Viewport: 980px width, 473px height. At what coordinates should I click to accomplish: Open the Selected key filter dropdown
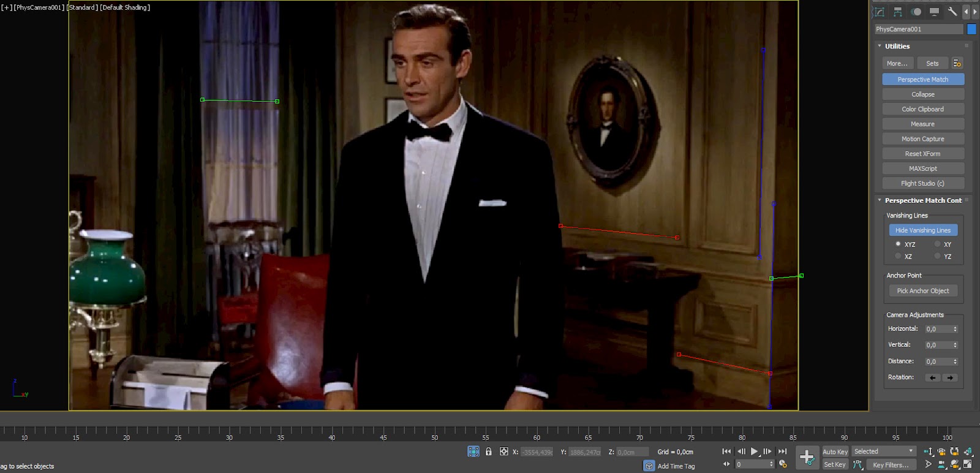[x=884, y=452]
